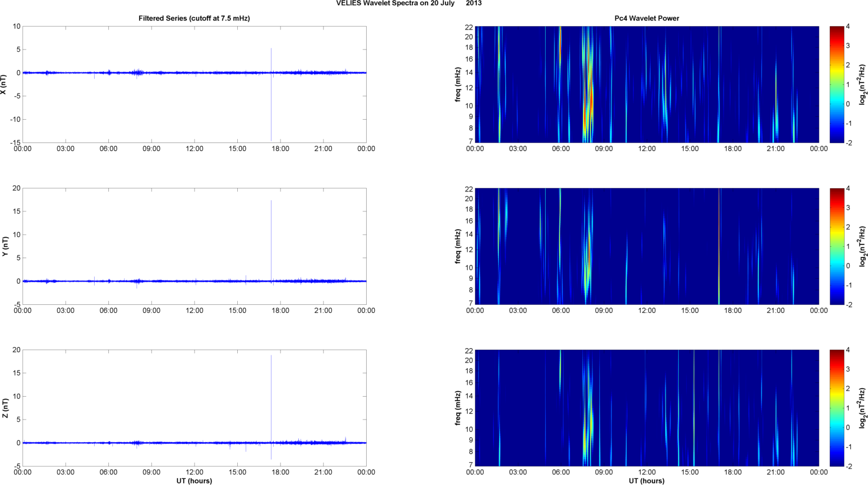This screenshot has height=485, width=868.
Task: Select freq (mHz) label of top spectrogram
Action: coord(458,84)
